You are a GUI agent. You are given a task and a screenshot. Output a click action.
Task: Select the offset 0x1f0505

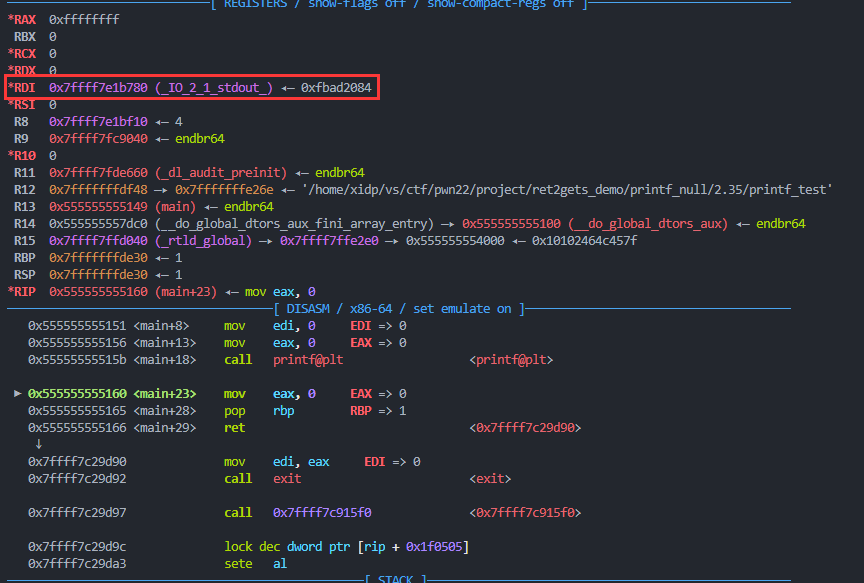click(x=434, y=547)
